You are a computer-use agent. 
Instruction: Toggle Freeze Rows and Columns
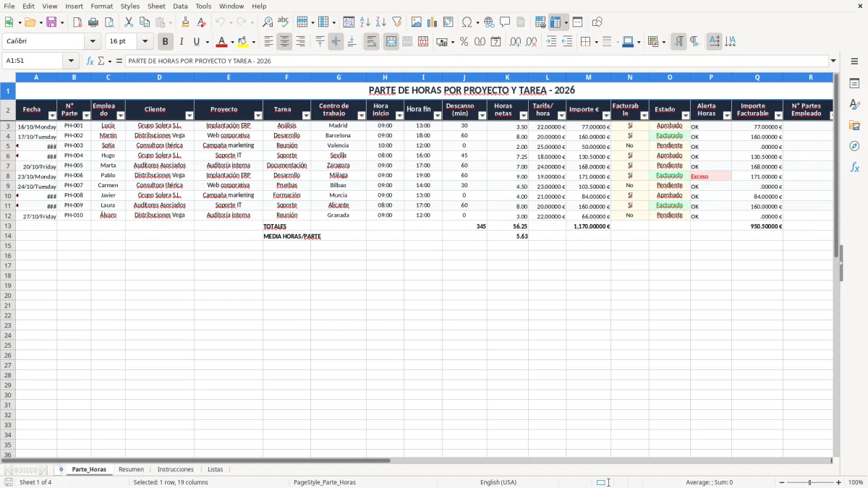point(556,22)
